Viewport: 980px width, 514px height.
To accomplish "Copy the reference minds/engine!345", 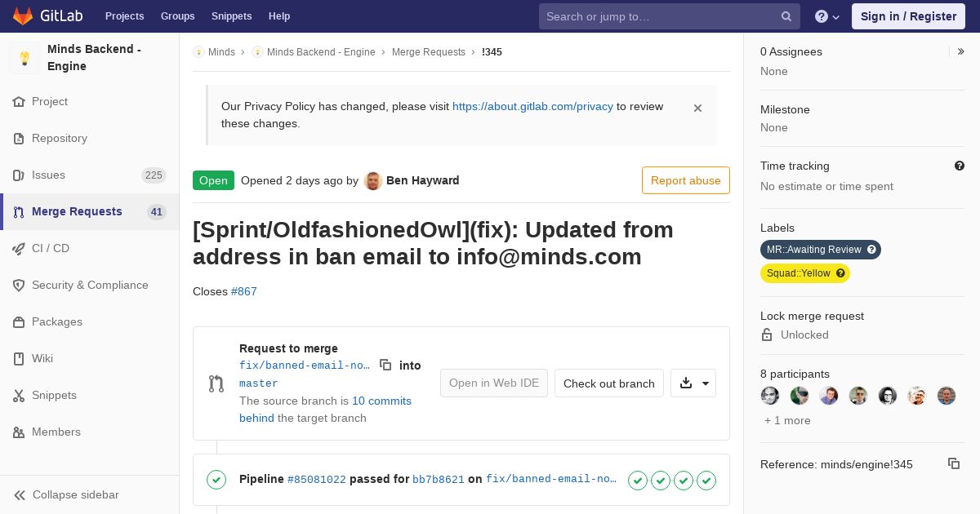I will click(x=954, y=463).
